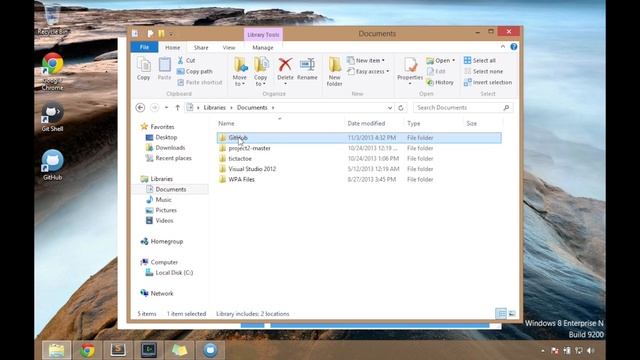
Task: Click Invert selection
Action: pyautogui.click(x=488, y=82)
